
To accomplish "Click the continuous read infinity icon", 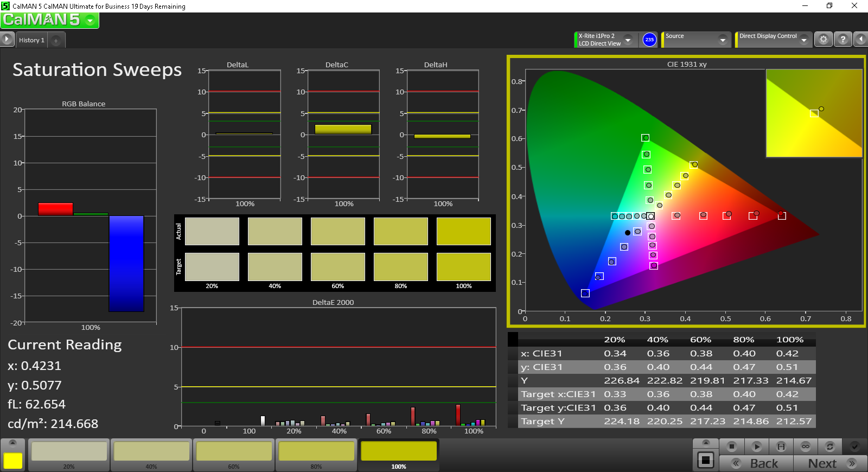I will click(x=805, y=447).
